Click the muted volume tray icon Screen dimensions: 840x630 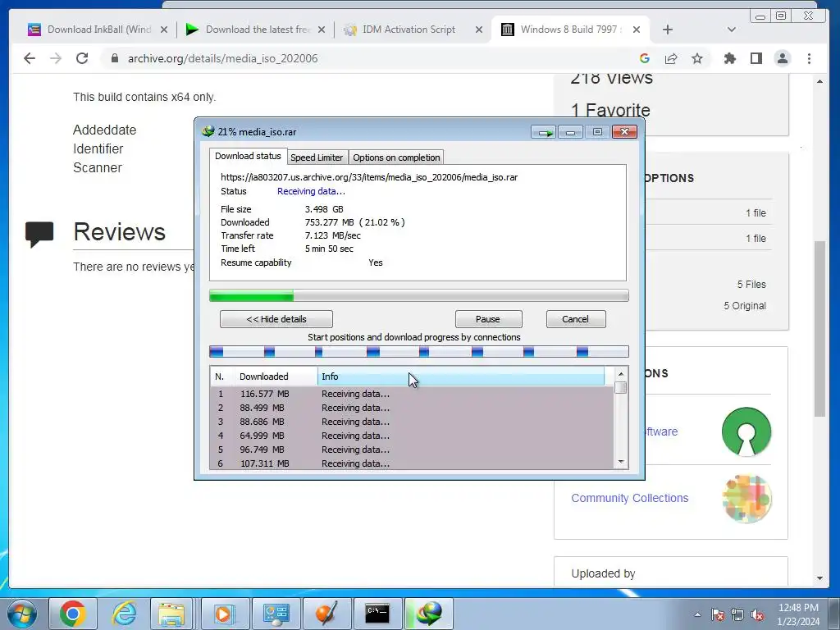(757, 614)
